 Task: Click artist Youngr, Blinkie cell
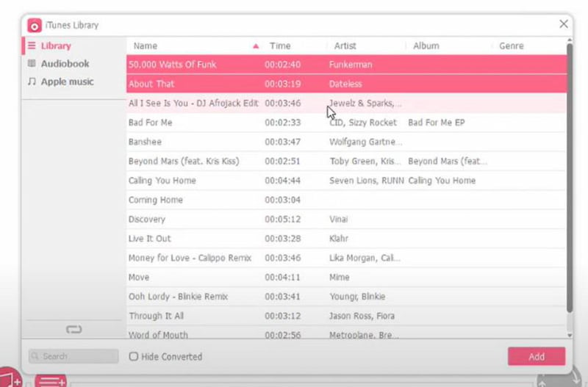tap(357, 297)
